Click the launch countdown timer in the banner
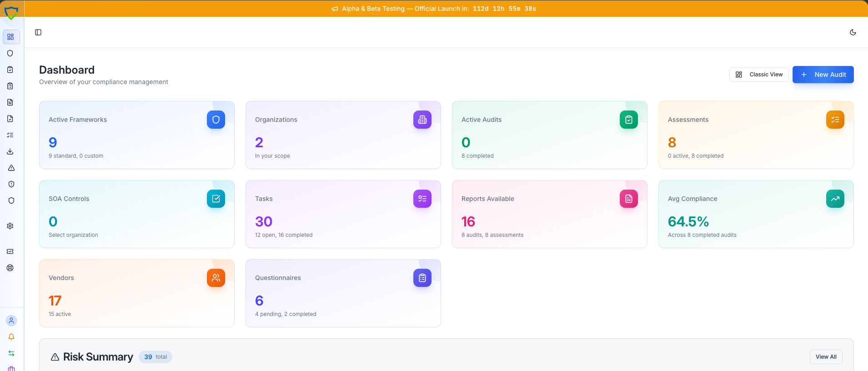This screenshot has height=371, width=868. point(505,9)
